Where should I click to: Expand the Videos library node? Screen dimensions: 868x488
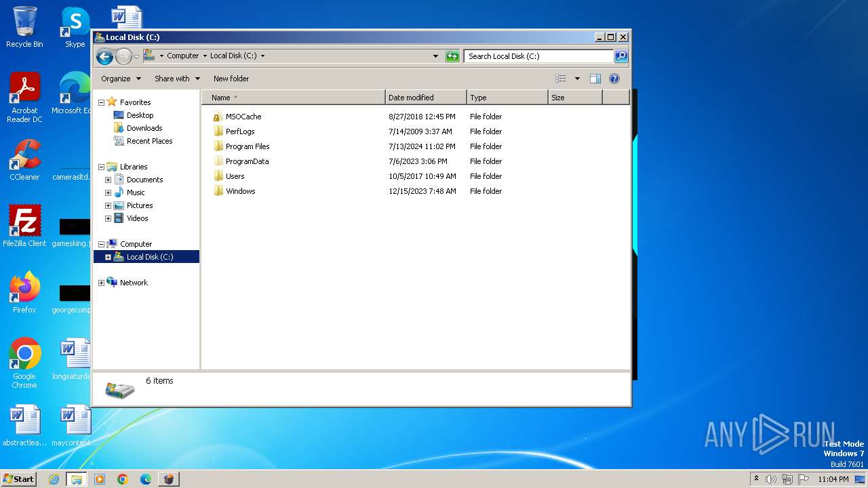click(108, 218)
